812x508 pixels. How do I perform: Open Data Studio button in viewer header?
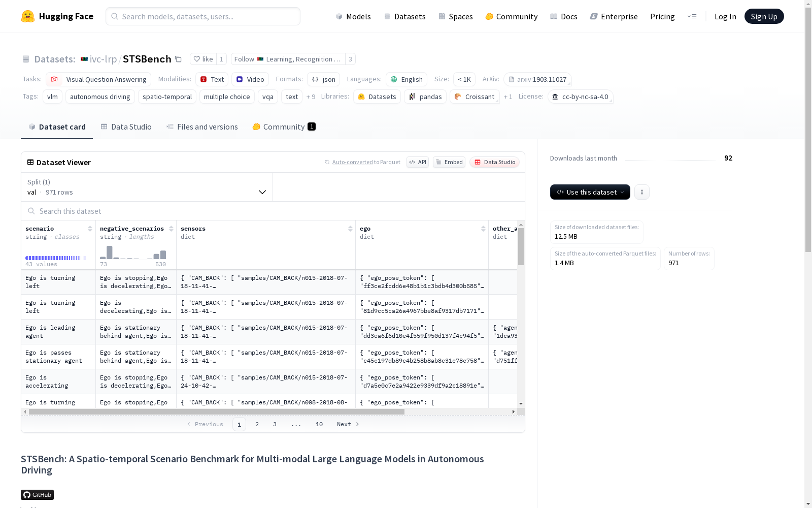494,162
